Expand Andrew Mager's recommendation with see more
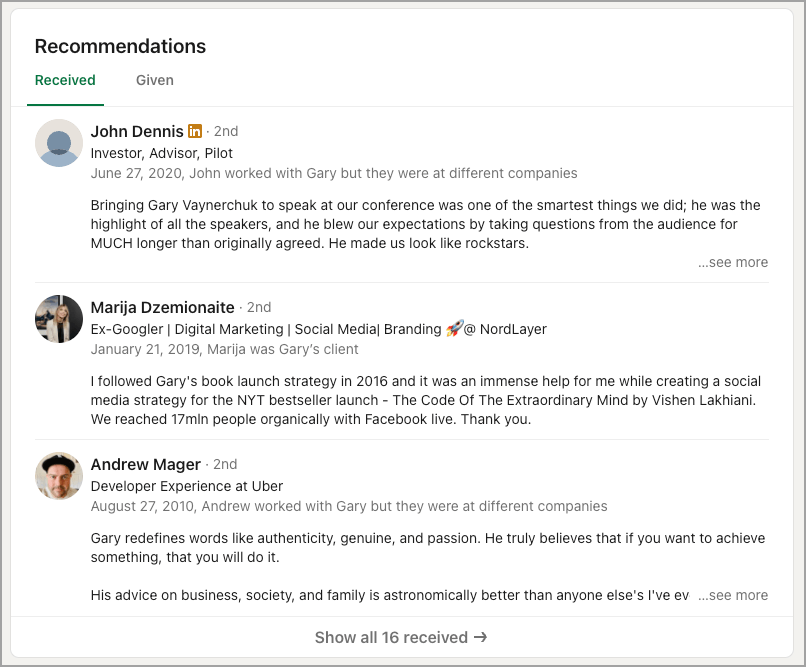The width and height of the screenshot is (806, 667). 734,595
